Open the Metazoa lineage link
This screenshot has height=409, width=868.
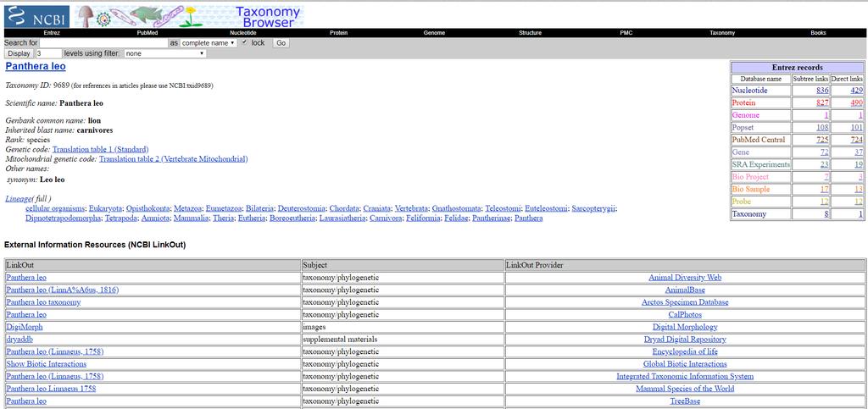click(x=187, y=208)
